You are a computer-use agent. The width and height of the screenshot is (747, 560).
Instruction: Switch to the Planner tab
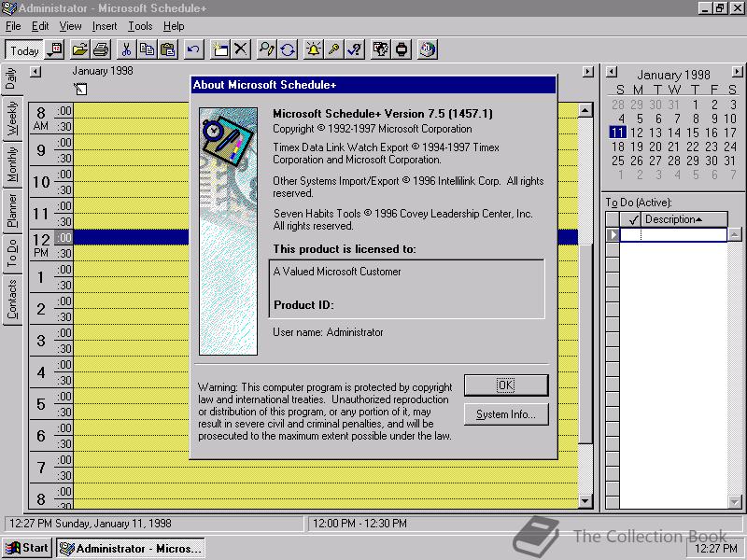pos(11,211)
